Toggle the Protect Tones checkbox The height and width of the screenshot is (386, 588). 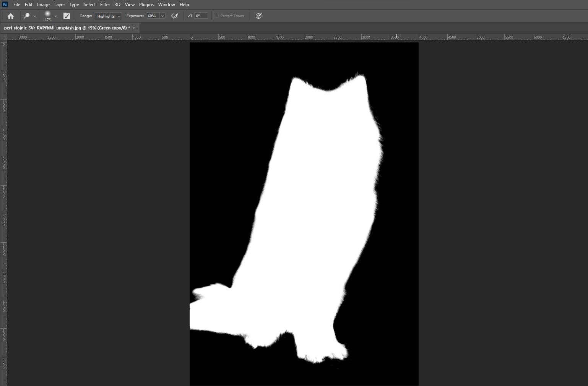click(217, 16)
